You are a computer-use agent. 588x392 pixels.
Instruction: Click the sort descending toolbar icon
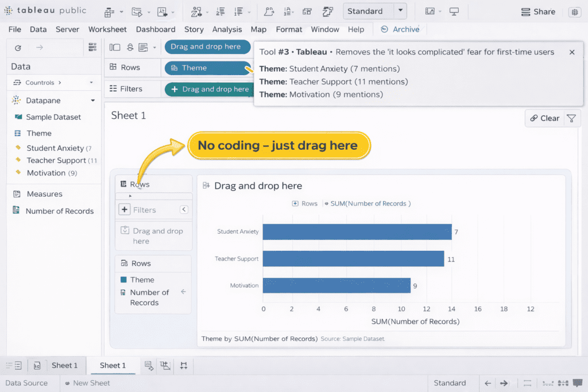tap(238, 11)
